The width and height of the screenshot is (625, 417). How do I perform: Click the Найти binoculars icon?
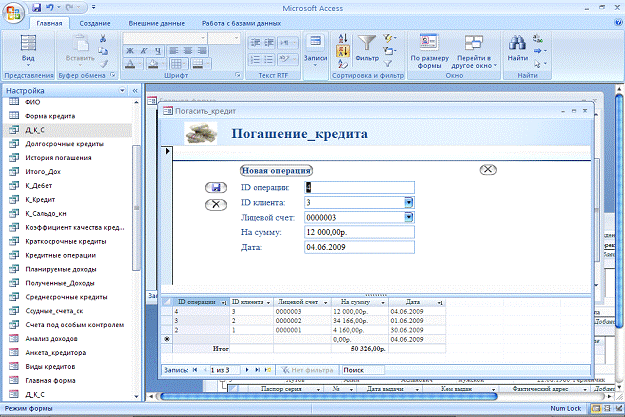point(519,43)
